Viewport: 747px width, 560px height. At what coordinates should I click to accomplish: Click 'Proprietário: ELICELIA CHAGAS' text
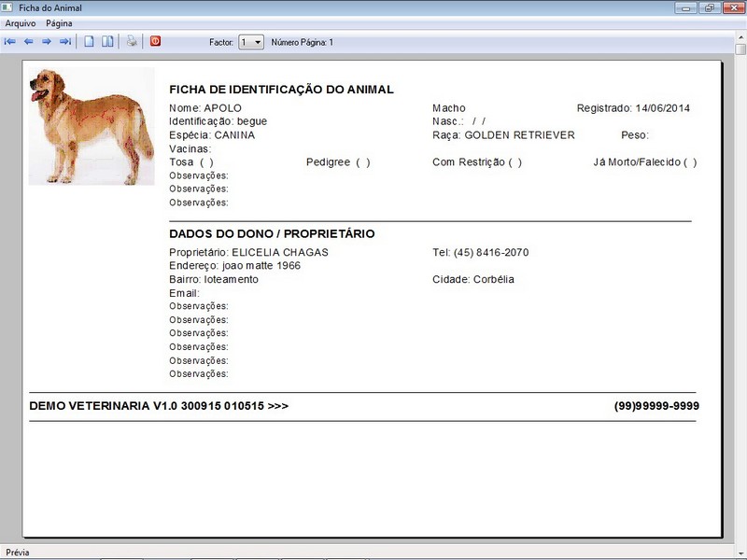tap(248, 252)
